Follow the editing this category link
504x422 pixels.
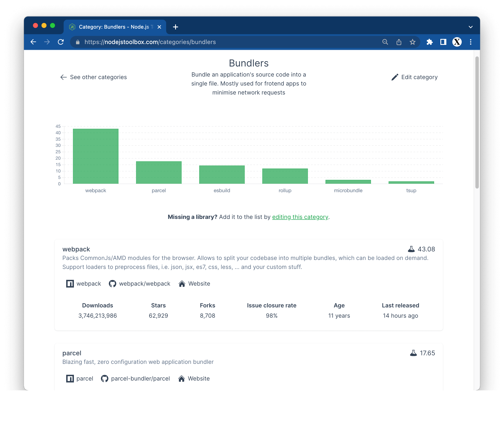(300, 217)
